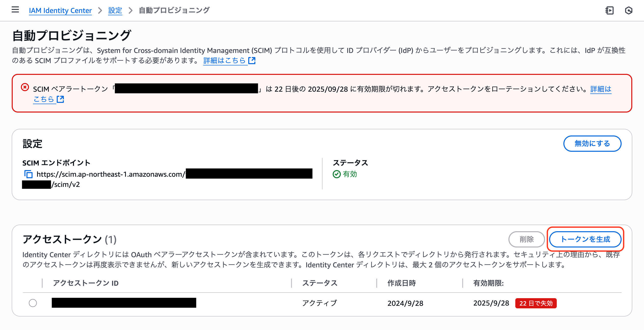644x330 pixels.
Task: Click the external-link icon after first 詳細はこちら
Action: pos(252,60)
